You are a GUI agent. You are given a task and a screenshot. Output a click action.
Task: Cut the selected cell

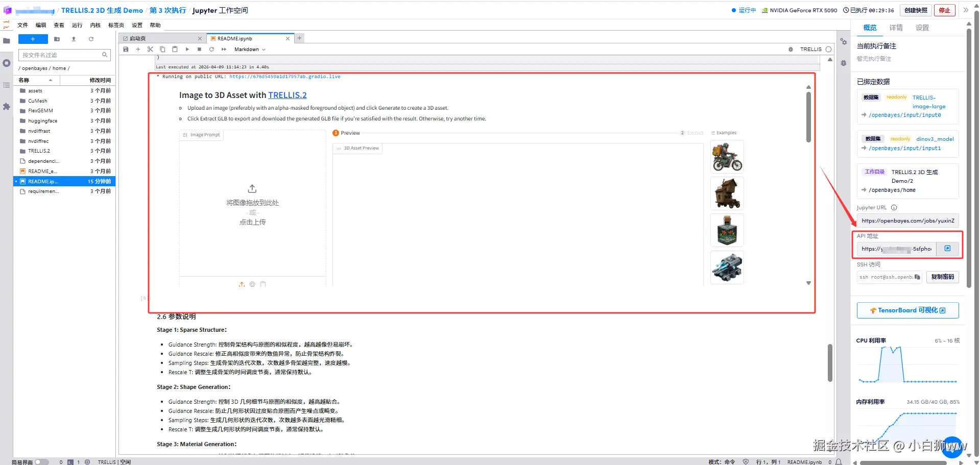click(x=150, y=50)
